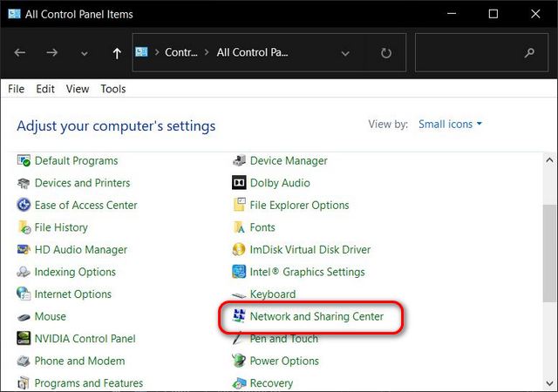Image resolution: width=558 pixels, height=392 pixels.
Task: Refresh the Control Panel view
Action: tap(386, 53)
